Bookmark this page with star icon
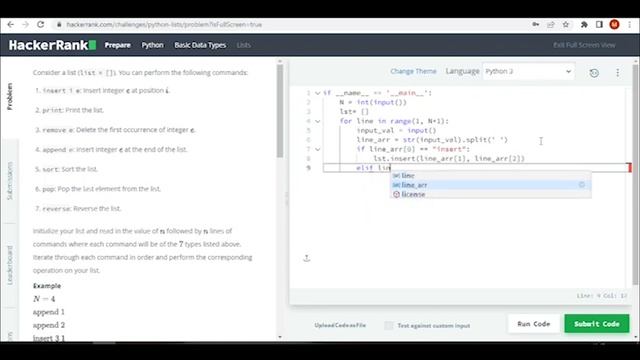The image size is (640, 360). 566,24
